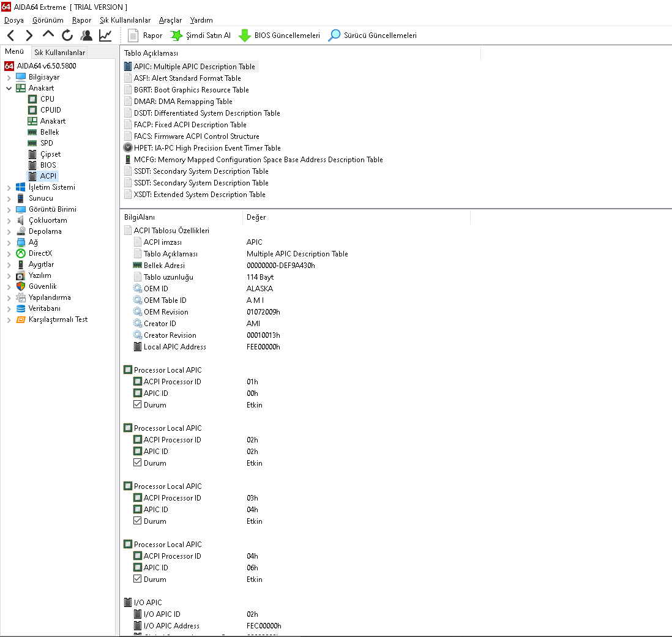Select the I/O APIC Address row

[x=207, y=626]
